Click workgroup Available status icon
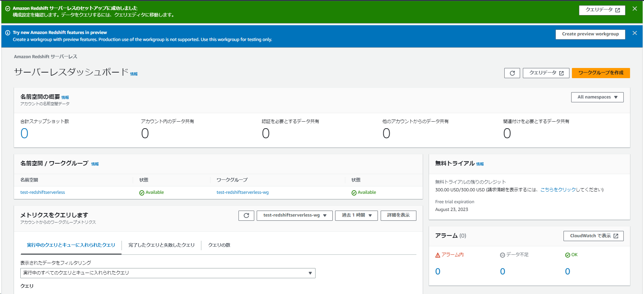This screenshot has width=644, height=294. (x=354, y=193)
